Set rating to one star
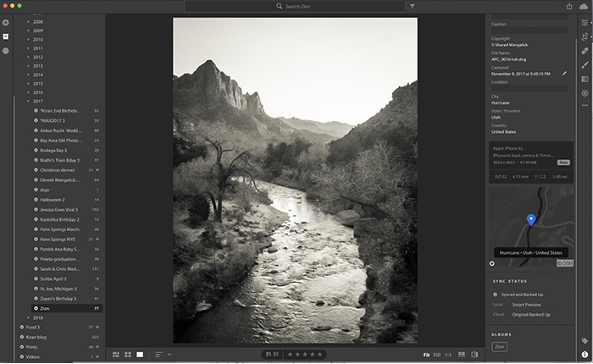The image size is (593, 364). (290, 355)
